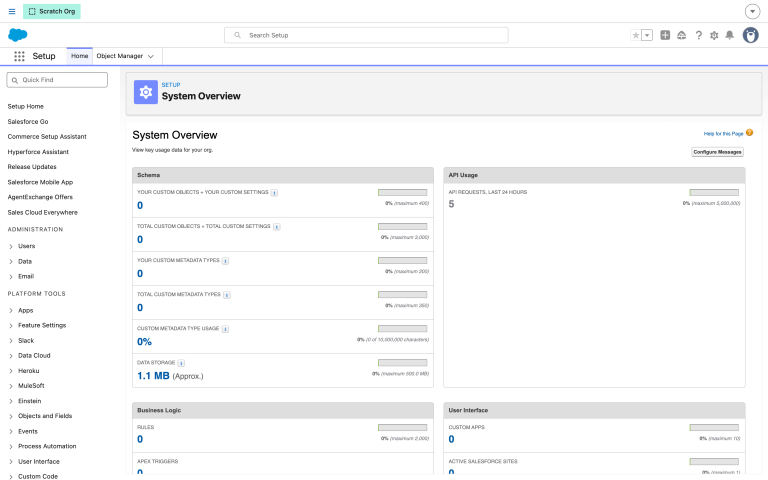The image size is (768, 480).
Task: Open the help question mark icon
Action: point(698,35)
